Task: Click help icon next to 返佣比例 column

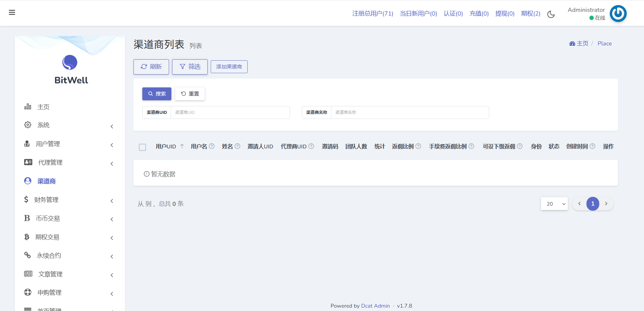Action: tap(418, 146)
